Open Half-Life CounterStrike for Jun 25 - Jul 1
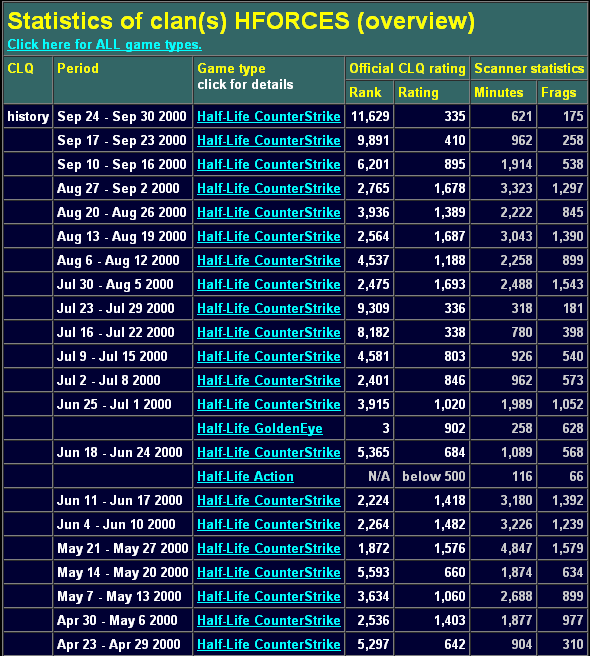 point(269,404)
